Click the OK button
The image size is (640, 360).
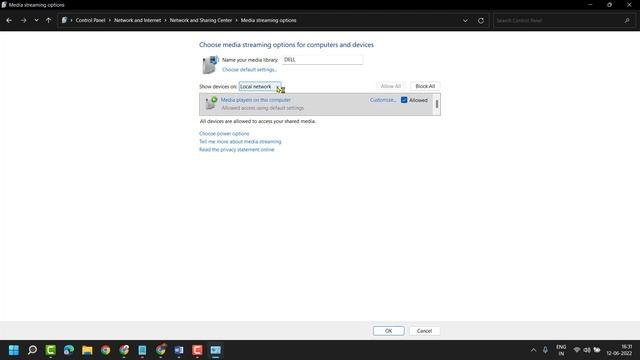(x=389, y=331)
